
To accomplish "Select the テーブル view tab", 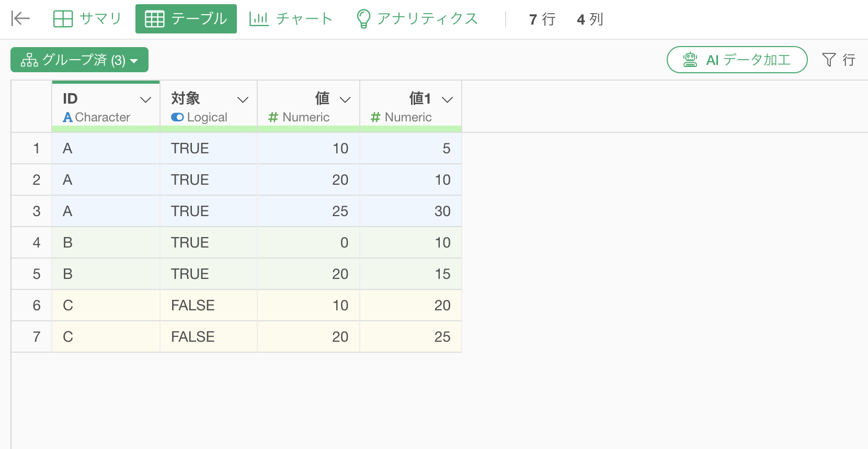I will (x=186, y=19).
